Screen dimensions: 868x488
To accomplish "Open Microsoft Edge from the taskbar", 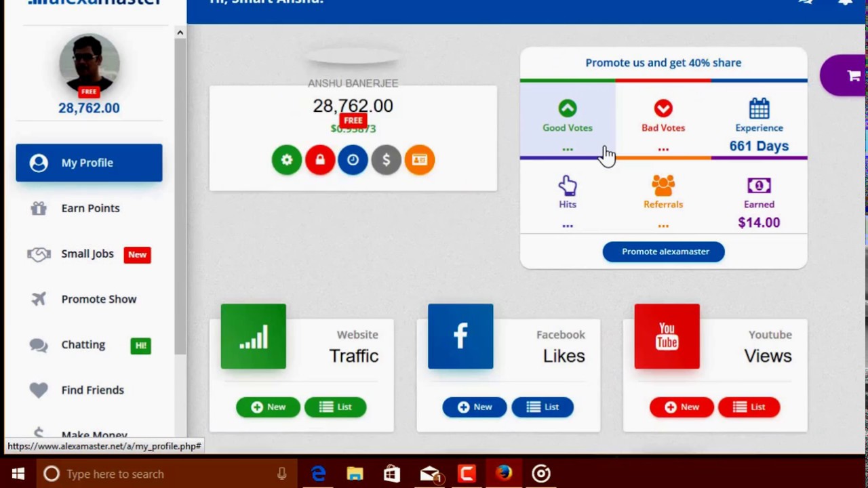I will click(318, 474).
